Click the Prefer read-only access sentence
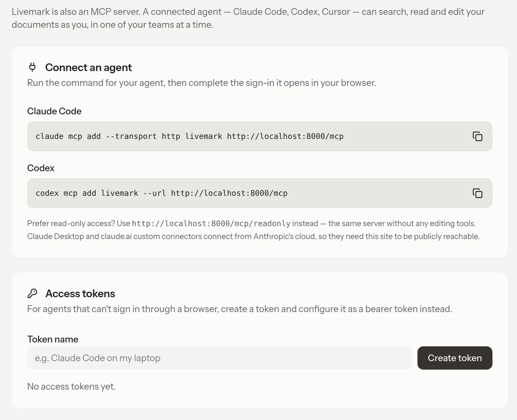 (x=251, y=224)
